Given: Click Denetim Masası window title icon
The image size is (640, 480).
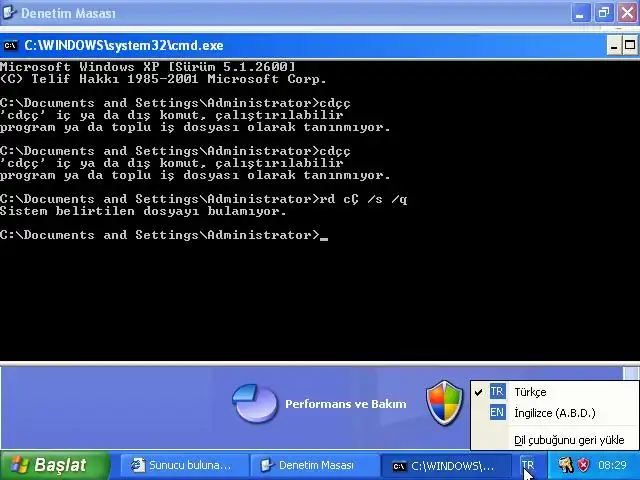Looking at the screenshot, I should pyautogui.click(x=9, y=12).
